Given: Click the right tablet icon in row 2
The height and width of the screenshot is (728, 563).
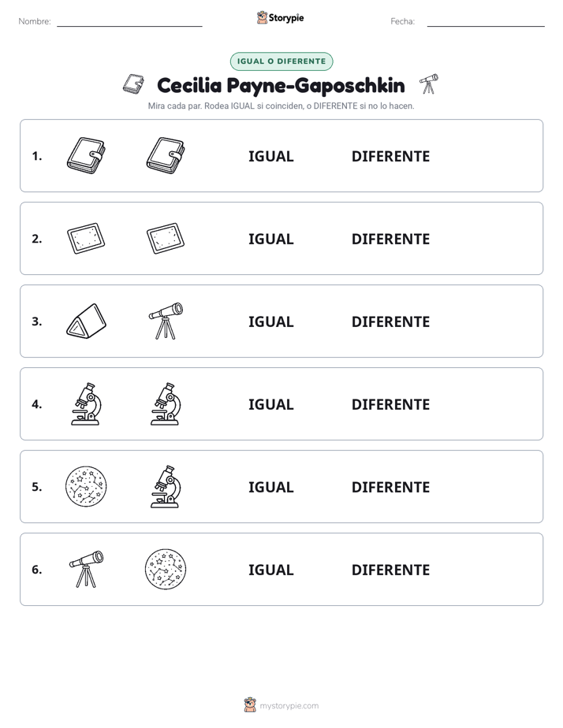Looking at the screenshot, I should coord(166,238).
